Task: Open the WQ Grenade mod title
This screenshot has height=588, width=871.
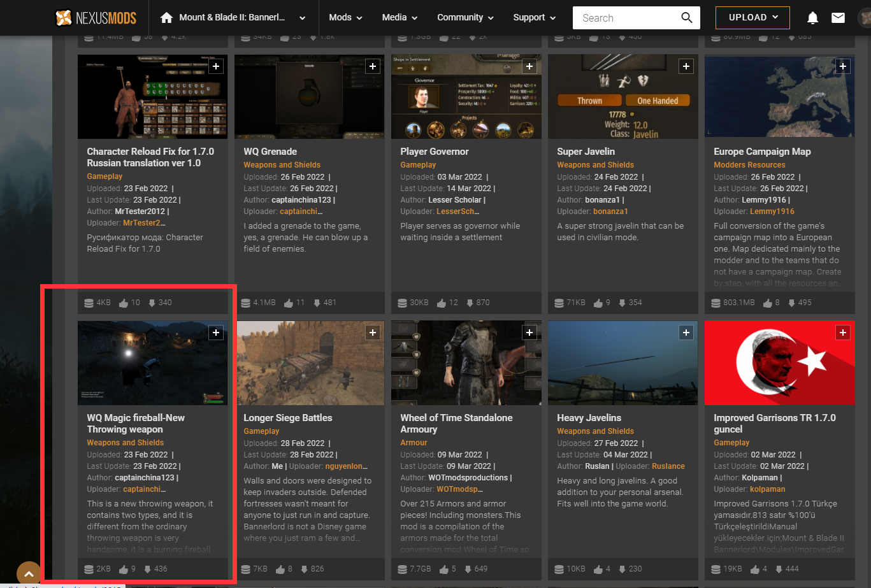Action: click(x=270, y=152)
